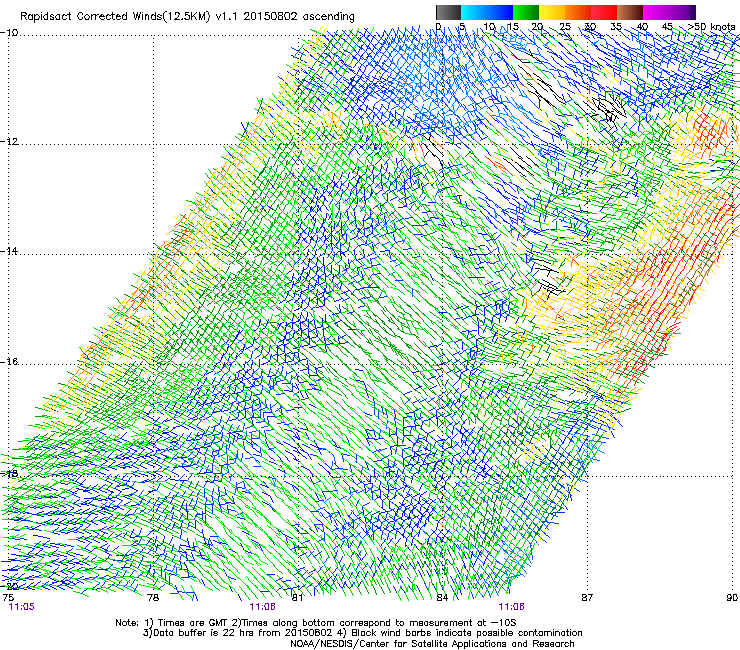The height and width of the screenshot is (650, 740).
Task: Click the gray 0-5 knots legend swatch
Action: (448, 12)
